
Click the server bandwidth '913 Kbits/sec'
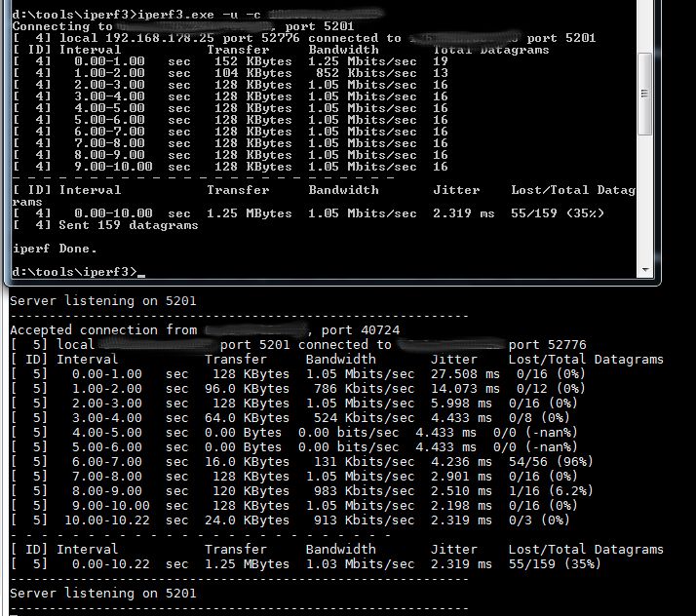(364, 520)
